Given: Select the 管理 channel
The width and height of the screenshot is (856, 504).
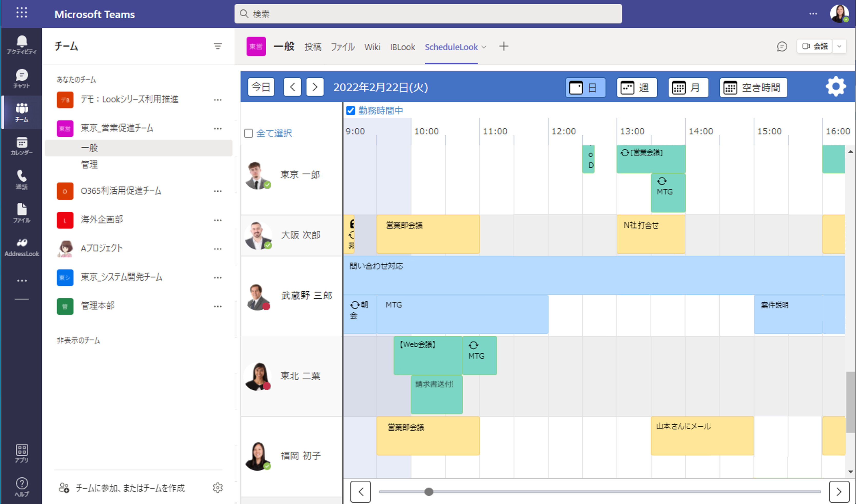Looking at the screenshot, I should coord(89,165).
